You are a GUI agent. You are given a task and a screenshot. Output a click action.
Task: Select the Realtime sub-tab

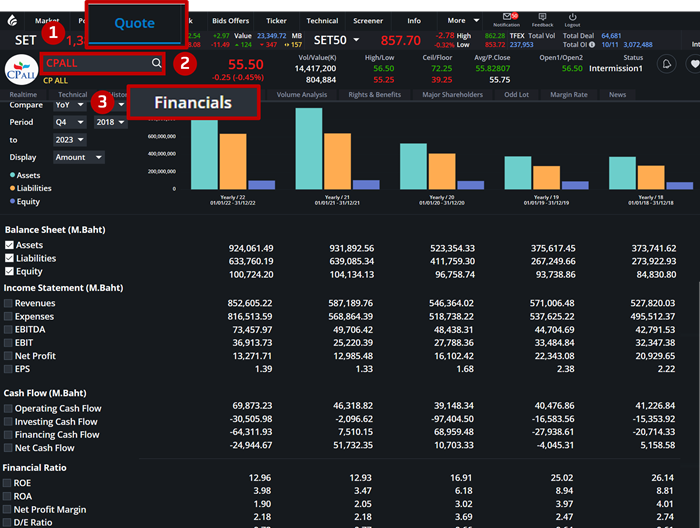click(23, 95)
